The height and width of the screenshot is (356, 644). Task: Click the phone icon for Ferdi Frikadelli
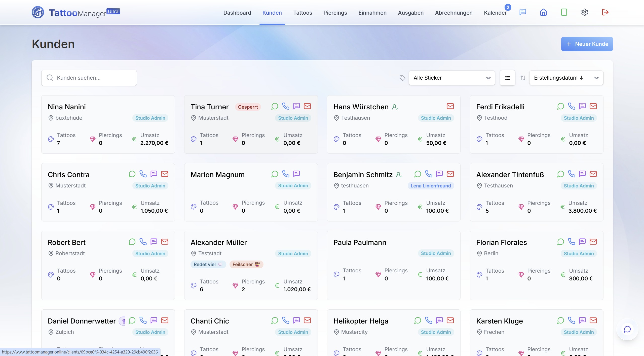coord(572,106)
